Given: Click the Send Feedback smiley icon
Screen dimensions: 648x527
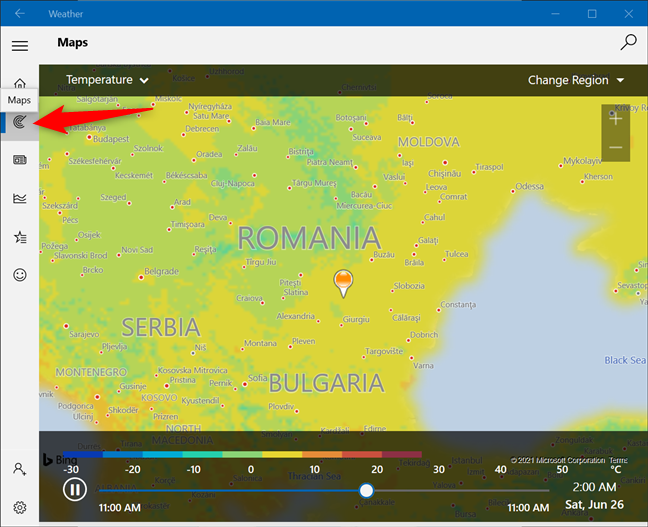Looking at the screenshot, I should 20,275.
